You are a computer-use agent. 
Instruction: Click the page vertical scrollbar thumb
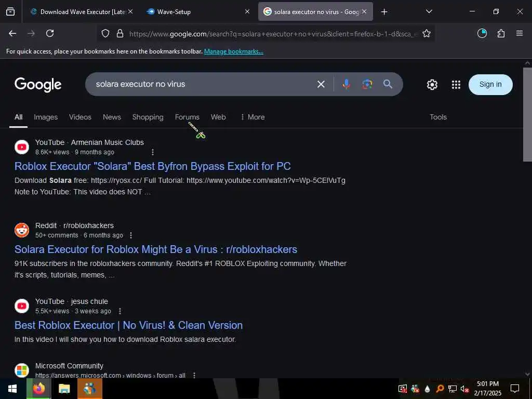pos(527,114)
